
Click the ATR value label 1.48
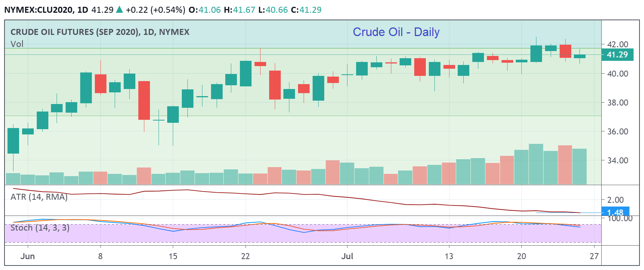[x=615, y=212]
